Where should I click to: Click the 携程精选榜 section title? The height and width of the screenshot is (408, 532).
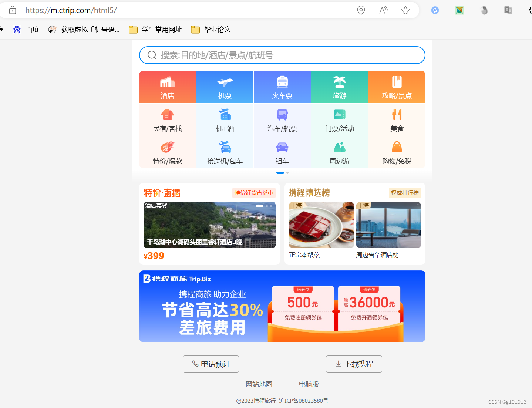(309, 193)
